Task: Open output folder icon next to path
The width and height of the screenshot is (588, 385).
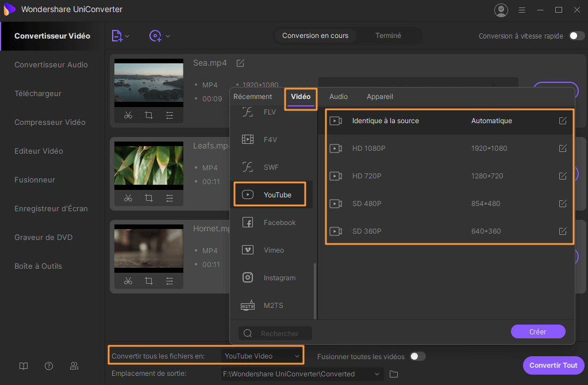Action: click(394, 374)
